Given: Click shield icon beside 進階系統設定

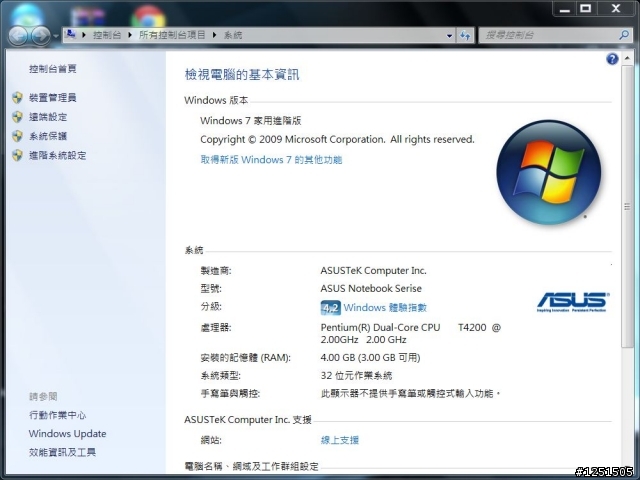Looking at the screenshot, I should pos(17,155).
